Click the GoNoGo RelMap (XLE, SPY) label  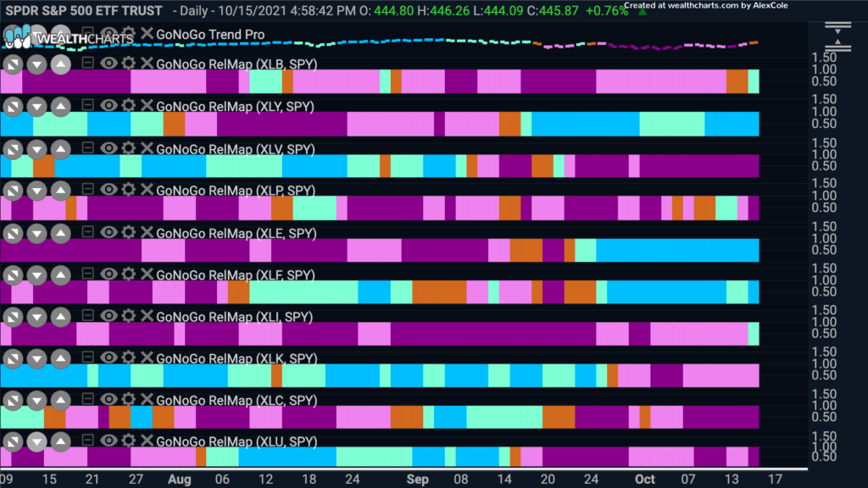coord(236,234)
